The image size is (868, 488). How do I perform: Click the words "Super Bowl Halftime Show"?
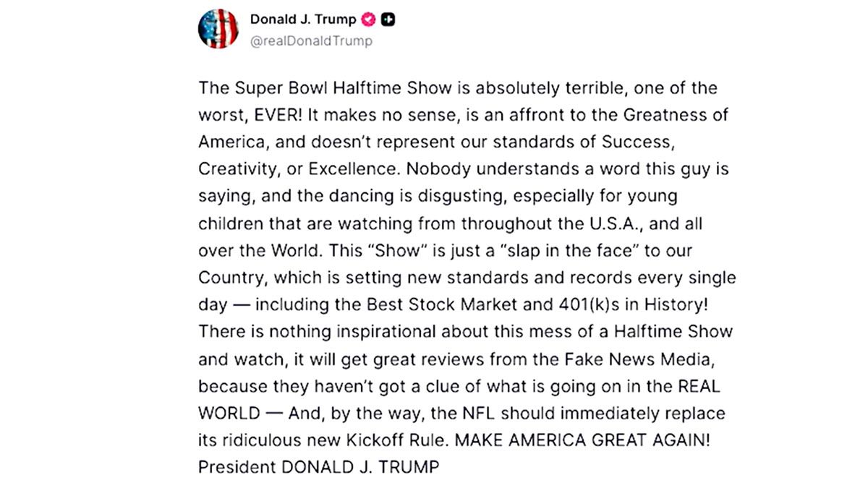coord(308,89)
